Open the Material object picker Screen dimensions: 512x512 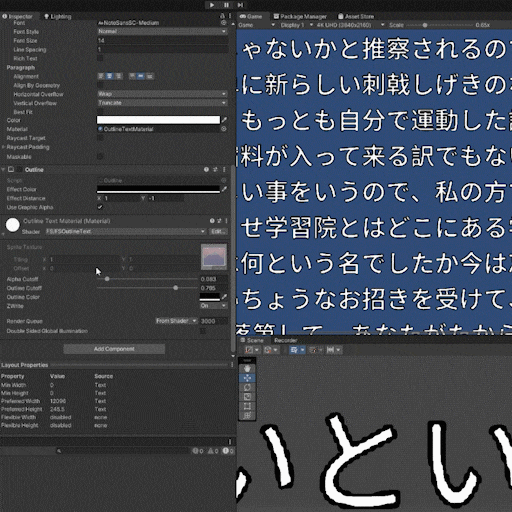click(x=224, y=129)
